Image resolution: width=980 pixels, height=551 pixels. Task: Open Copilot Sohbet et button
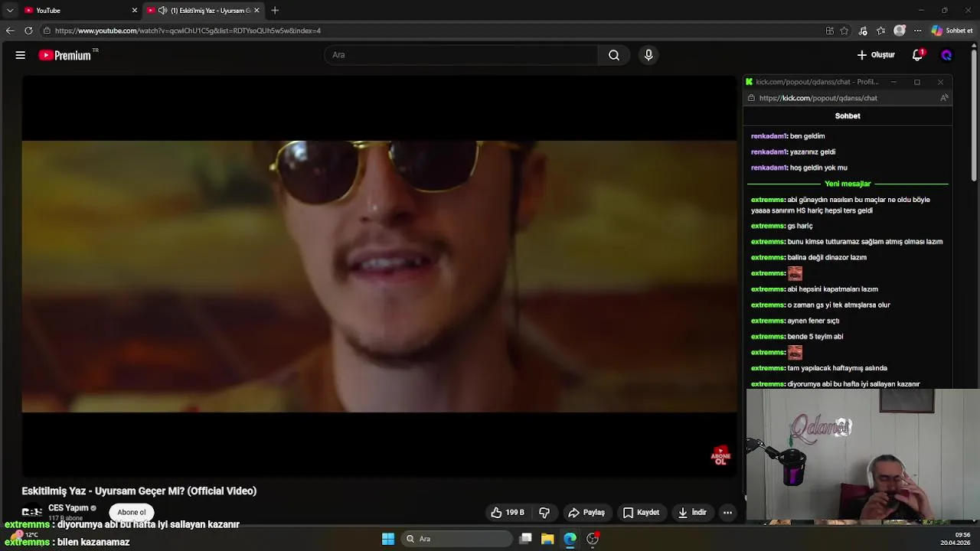tap(952, 31)
